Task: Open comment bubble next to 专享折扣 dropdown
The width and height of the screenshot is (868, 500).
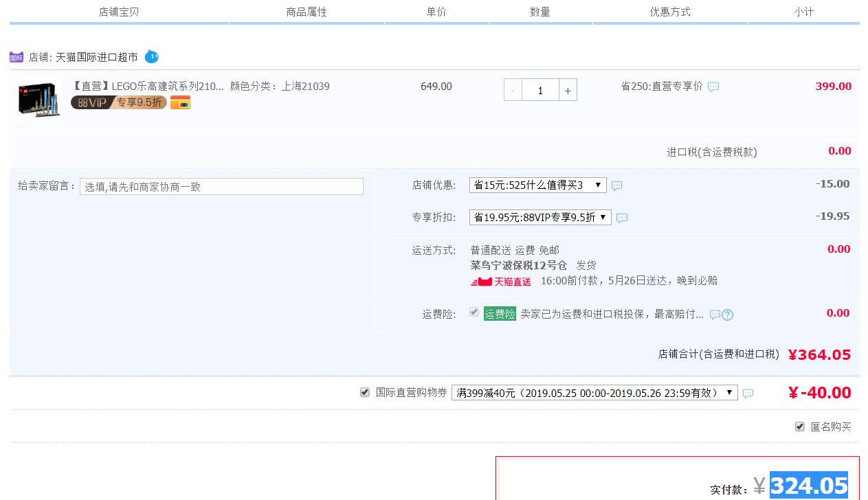Action: coord(622,218)
